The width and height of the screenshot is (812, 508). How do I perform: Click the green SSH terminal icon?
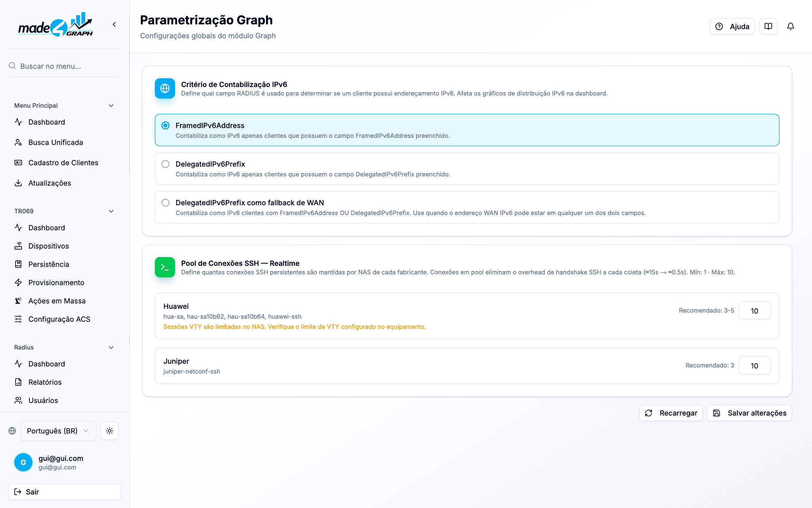(x=165, y=267)
